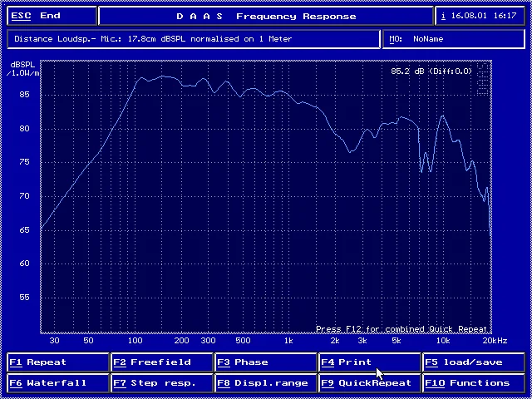Open F10 Functions menu
The image size is (532, 399).
[474, 383]
